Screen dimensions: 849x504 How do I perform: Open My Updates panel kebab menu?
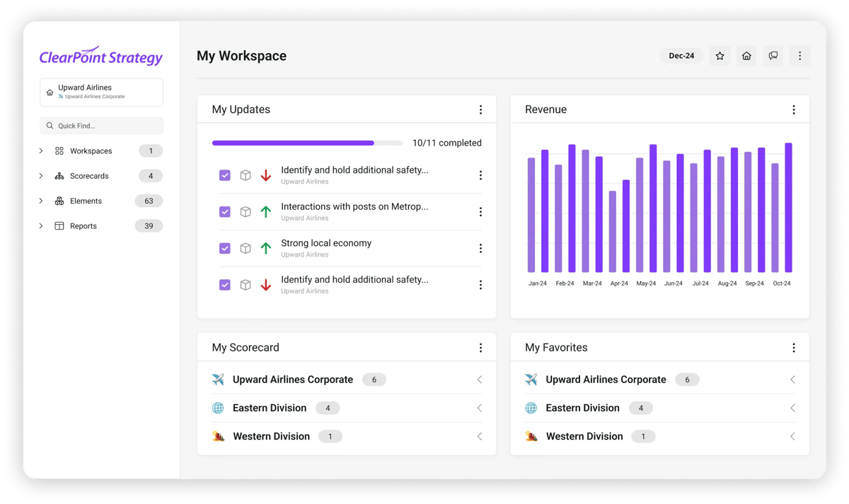coord(480,110)
